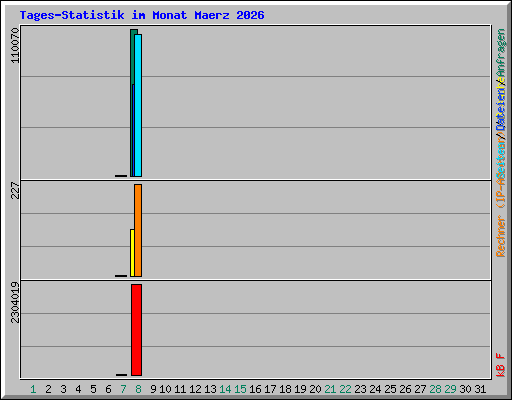
Task: Click the day 7 marker in the middle chart
Action: (x=121, y=276)
